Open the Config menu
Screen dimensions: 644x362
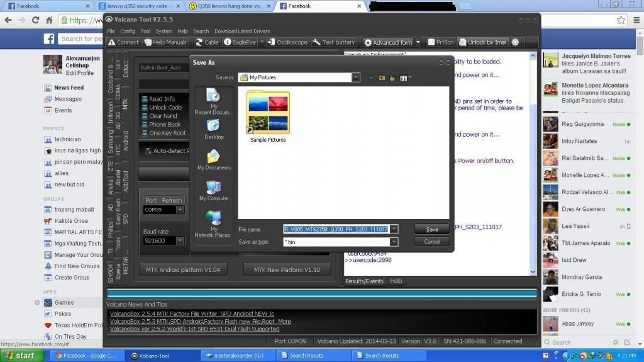click(x=128, y=31)
